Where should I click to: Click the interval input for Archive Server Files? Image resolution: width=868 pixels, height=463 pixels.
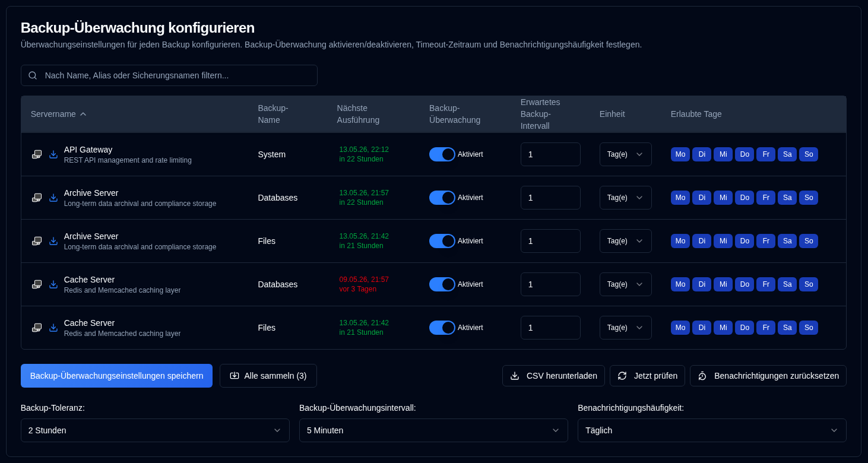pos(550,241)
